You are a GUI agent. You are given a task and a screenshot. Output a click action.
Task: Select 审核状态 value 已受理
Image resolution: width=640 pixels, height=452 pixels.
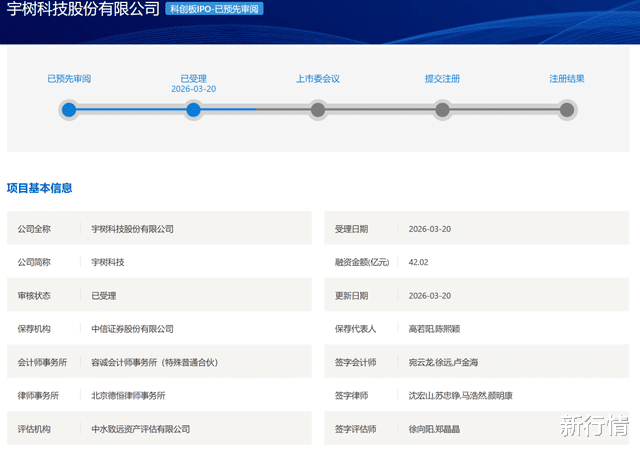click(x=104, y=296)
